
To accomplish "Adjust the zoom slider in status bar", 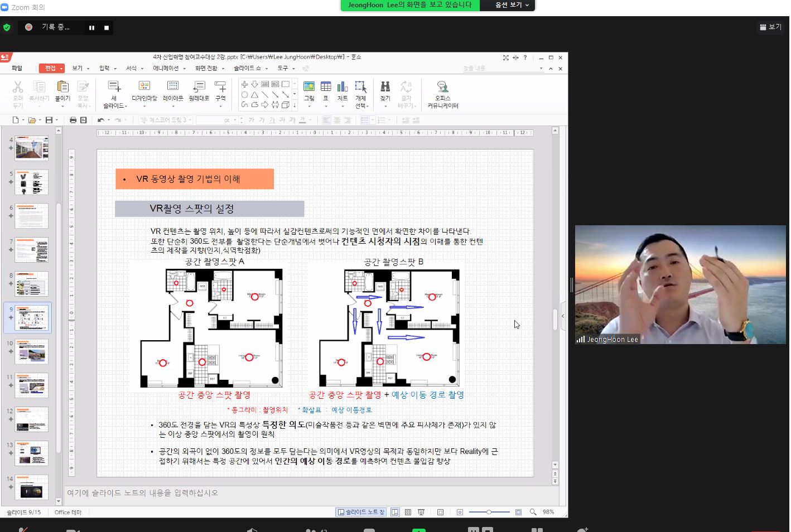I will [489, 512].
